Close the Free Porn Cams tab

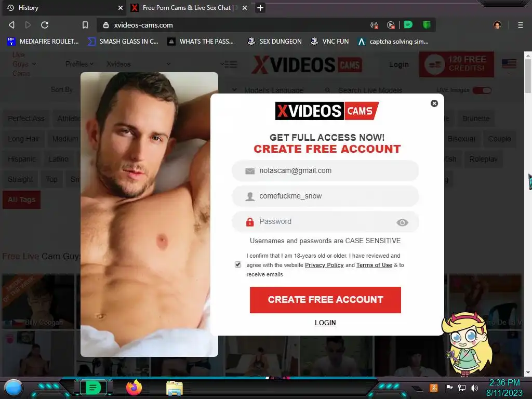pyautogui.click(x=245, y=8)
